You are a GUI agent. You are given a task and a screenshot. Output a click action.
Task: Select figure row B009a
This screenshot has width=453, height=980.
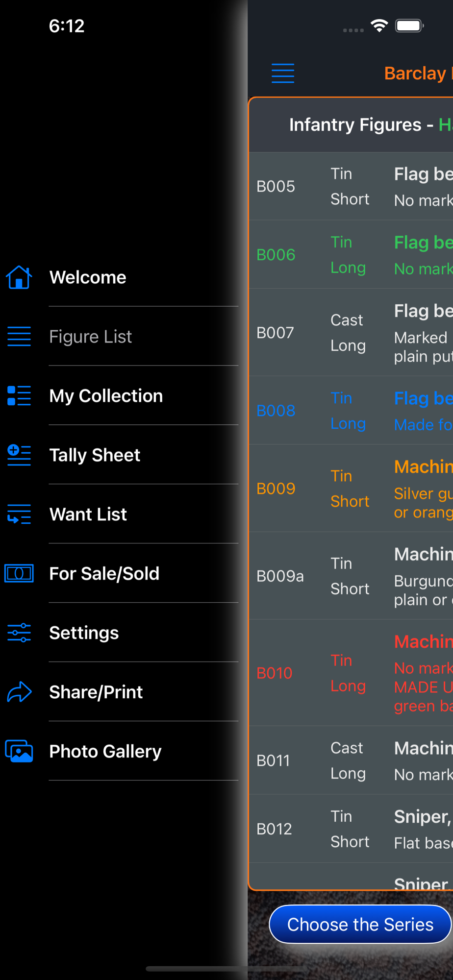tap(351, 576)
